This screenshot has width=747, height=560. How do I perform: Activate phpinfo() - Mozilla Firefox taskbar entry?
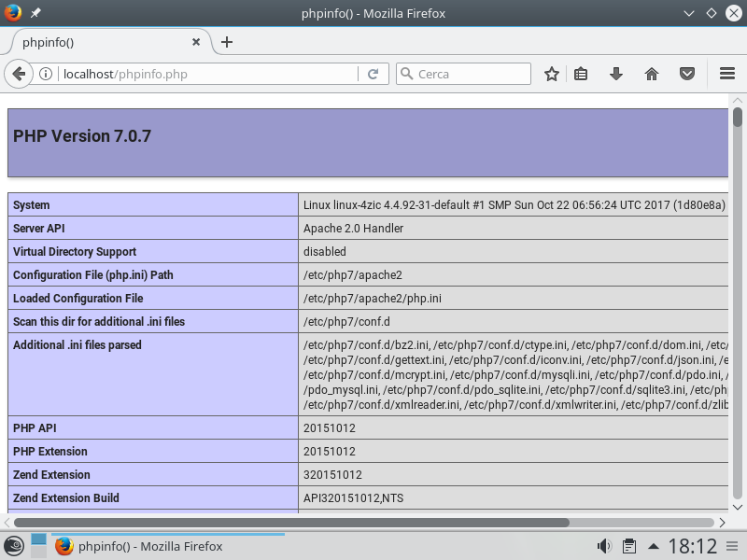(x=168, y=546)
